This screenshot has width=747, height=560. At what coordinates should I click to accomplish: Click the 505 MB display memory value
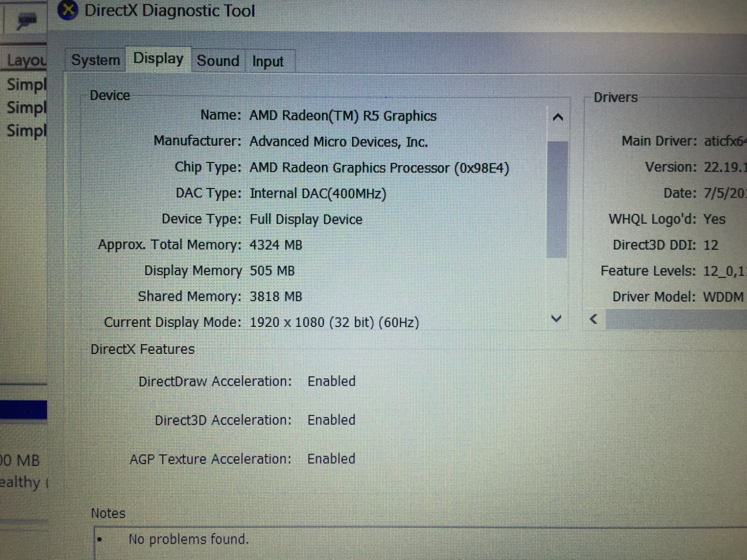[272, 271]
